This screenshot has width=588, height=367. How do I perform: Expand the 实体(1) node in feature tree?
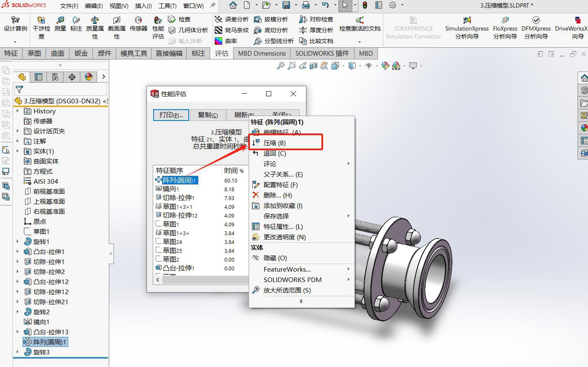point(17,151)
